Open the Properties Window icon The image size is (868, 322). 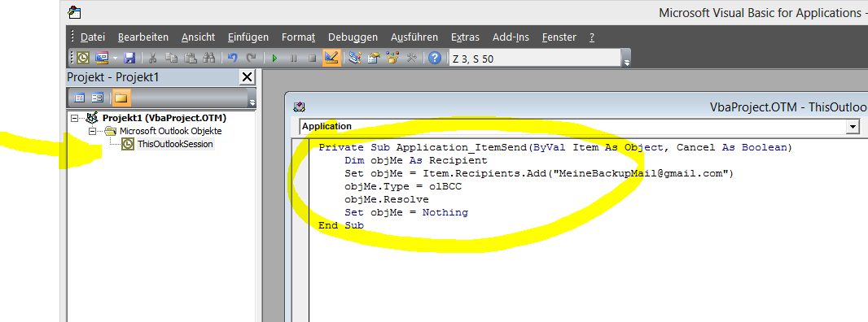[x=374, y=58]
